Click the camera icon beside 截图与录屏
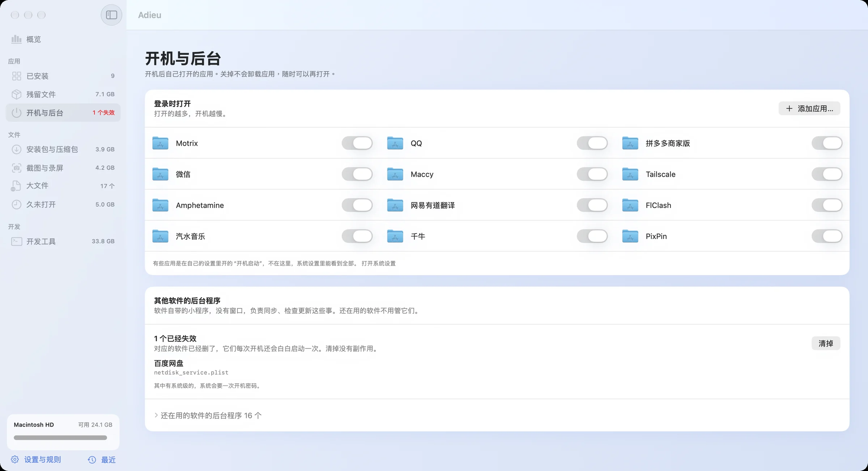This screenshot has width=868, height=471. point(16,168)
